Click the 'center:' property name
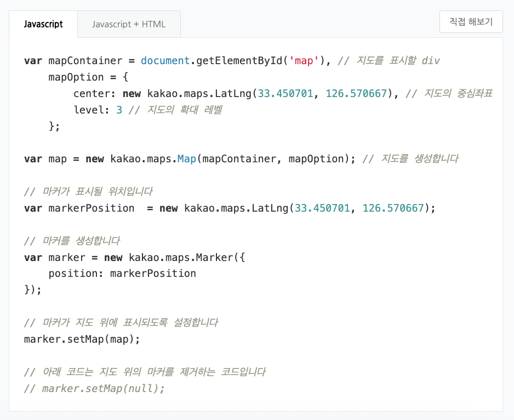Screen dimensions: 514x420 [94, 94]
